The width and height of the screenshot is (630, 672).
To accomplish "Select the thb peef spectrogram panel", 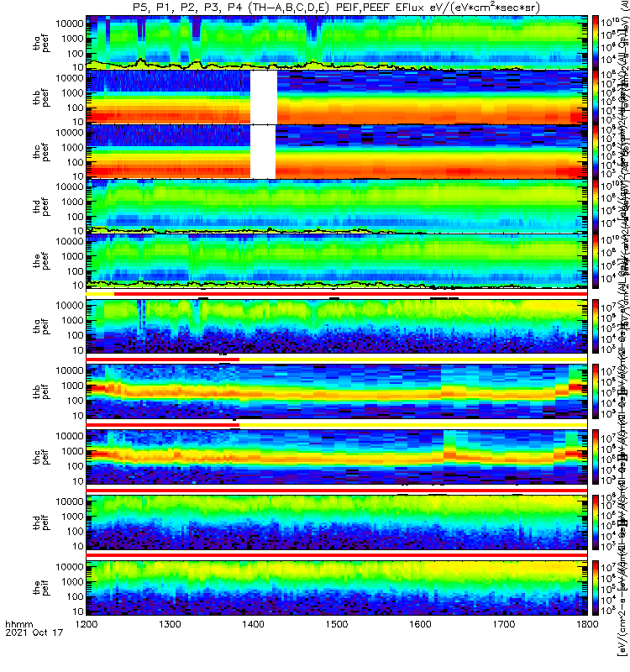I will coord(337,97).
